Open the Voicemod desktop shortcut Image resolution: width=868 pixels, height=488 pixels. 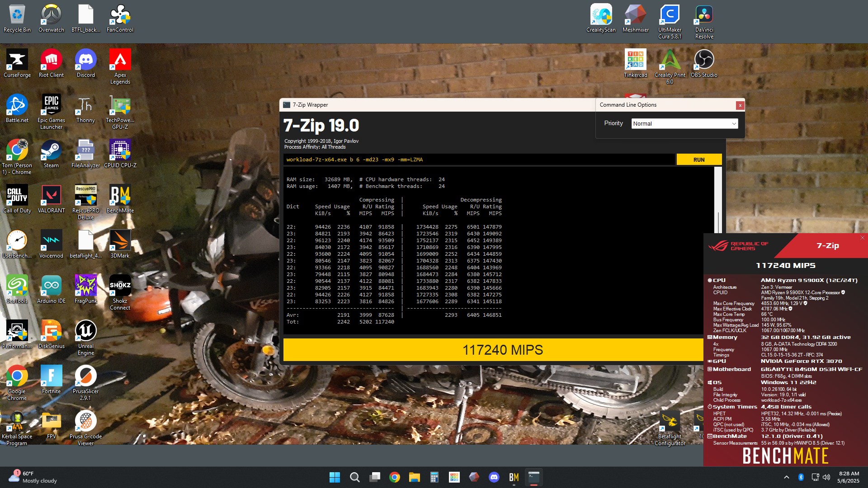[51, 244]
